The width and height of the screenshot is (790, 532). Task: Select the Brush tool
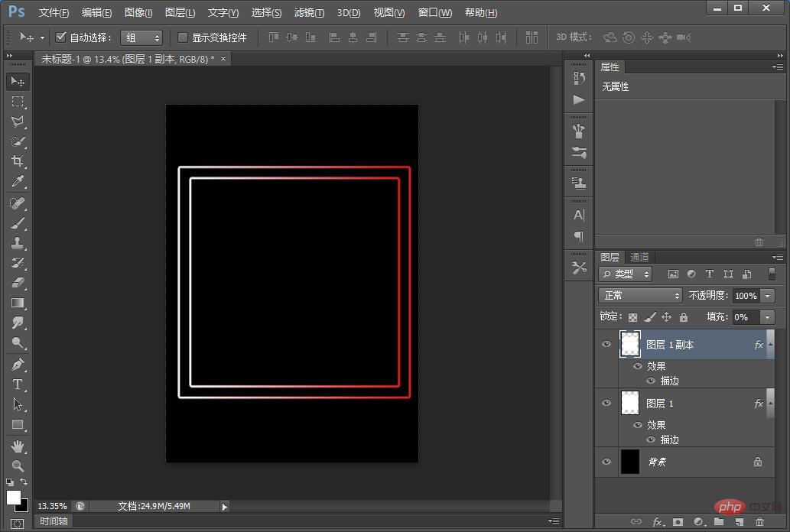[x=18, y=223]
